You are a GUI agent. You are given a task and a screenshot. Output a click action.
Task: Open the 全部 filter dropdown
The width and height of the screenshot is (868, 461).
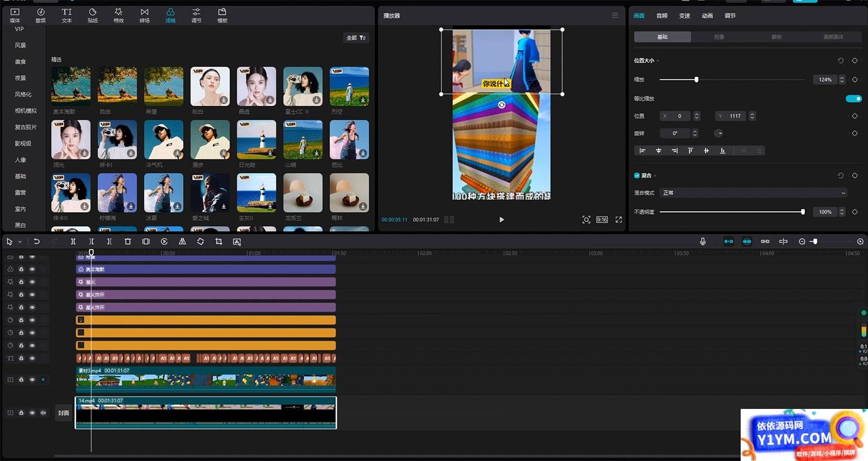[x=356, y=38]
